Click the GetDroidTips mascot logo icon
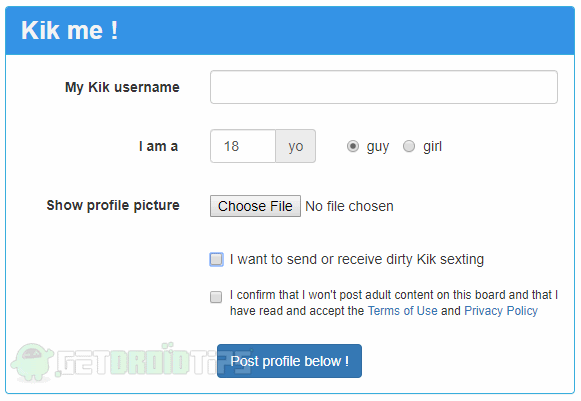Image resolution: width=581 pixels, height=401 pixels. tap(32, 362)
